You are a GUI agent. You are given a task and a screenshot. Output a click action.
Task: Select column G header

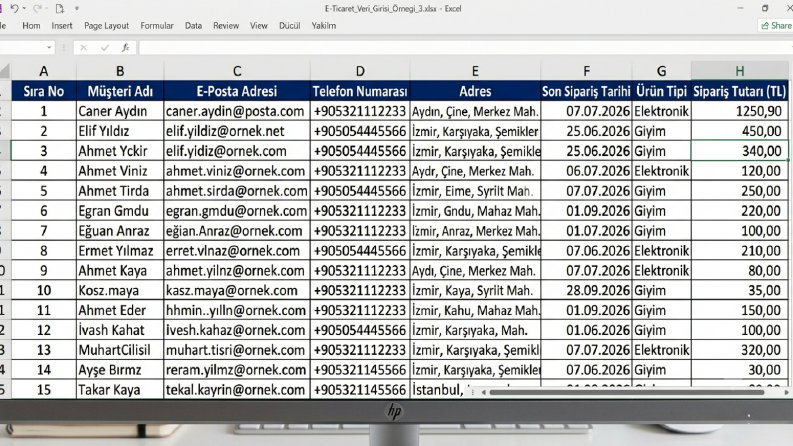point(662,71)
